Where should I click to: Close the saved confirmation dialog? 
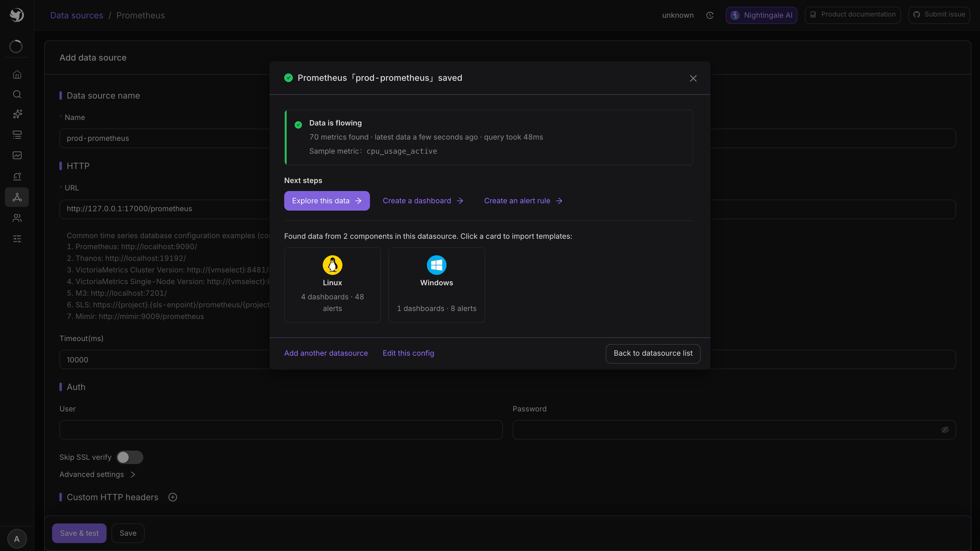click(693, 78)
